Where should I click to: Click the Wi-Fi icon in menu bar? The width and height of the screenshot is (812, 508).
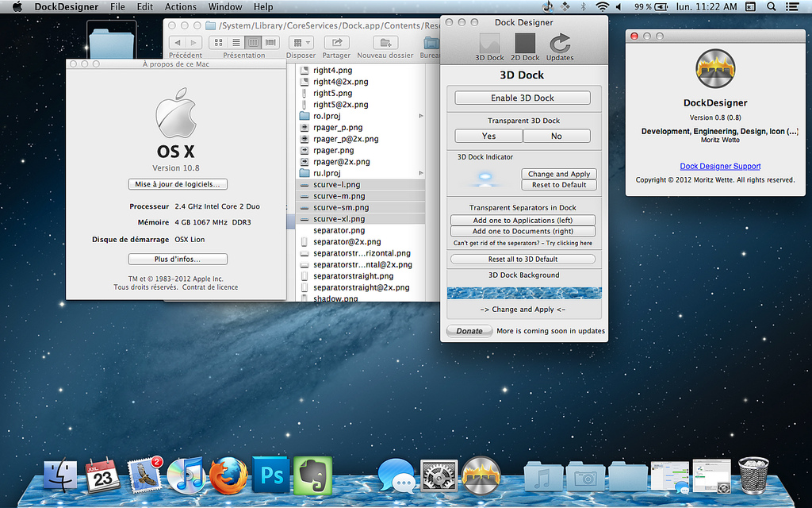[602, 6]
